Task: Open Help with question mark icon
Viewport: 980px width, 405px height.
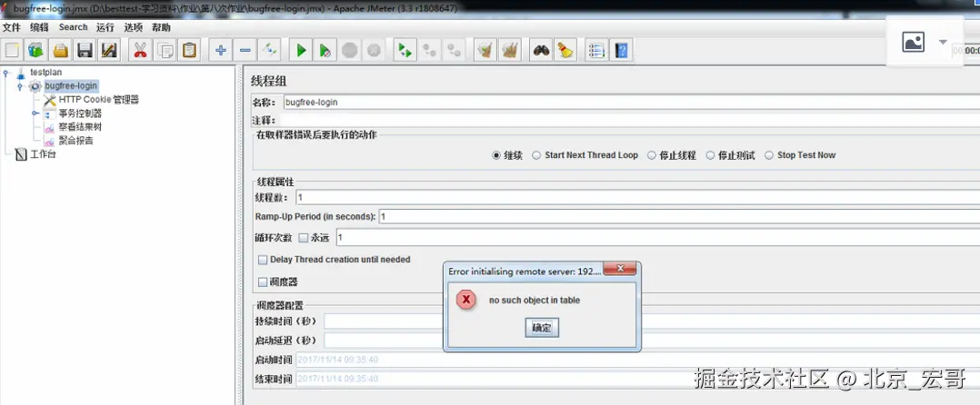Action: coord(621,51)
